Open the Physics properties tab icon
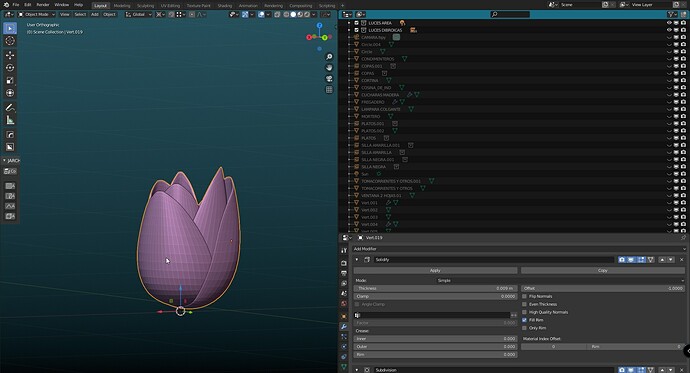The width and height of the screenshot is (690, 373). tap(344, 347)
